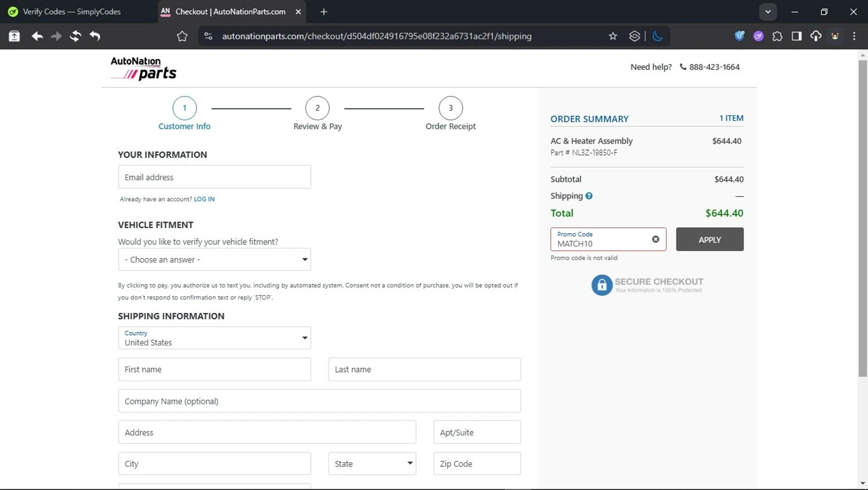868x490 pixels.
Task: Click the star icon left of the address bar
Action: (182, 36)
